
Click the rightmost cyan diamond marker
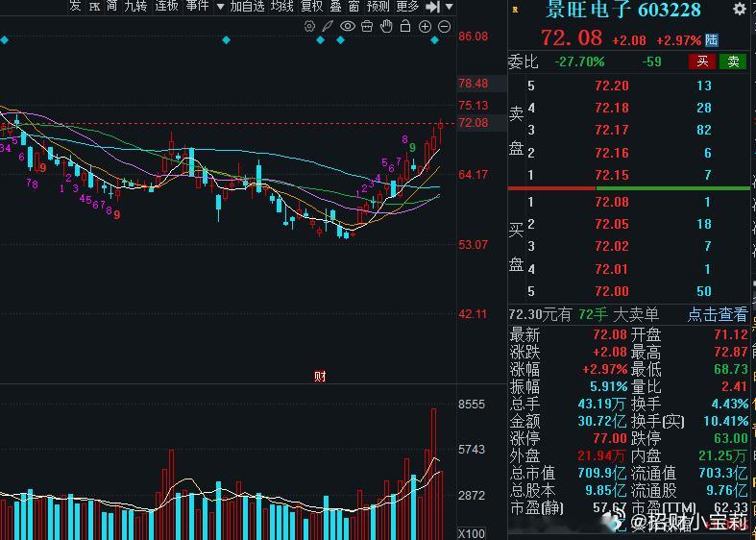[x=434, y=40]
